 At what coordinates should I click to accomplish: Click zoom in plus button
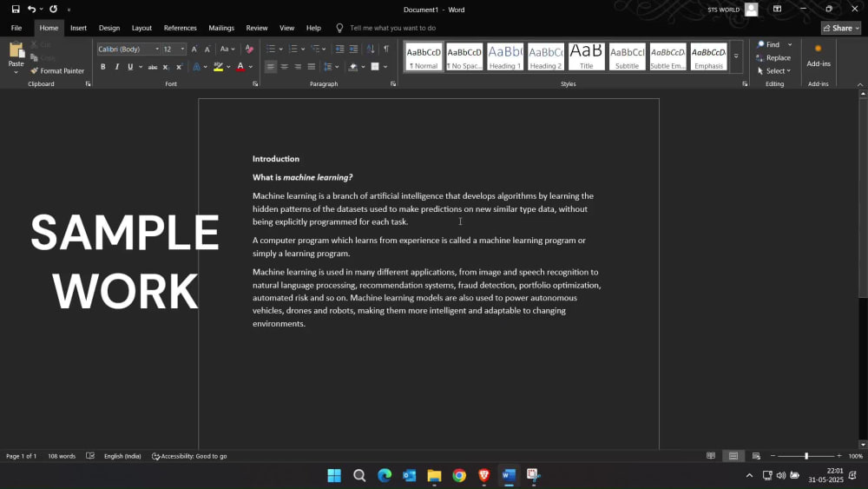pyautogui.click(x=839, y=456)
